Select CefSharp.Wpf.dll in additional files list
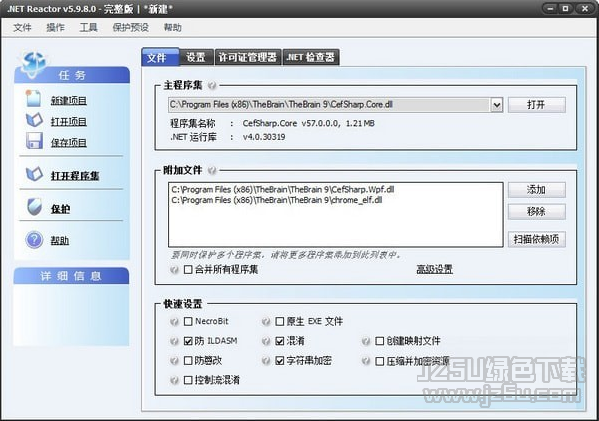Screen dimensions: 599x421 [x=283, y=189]
